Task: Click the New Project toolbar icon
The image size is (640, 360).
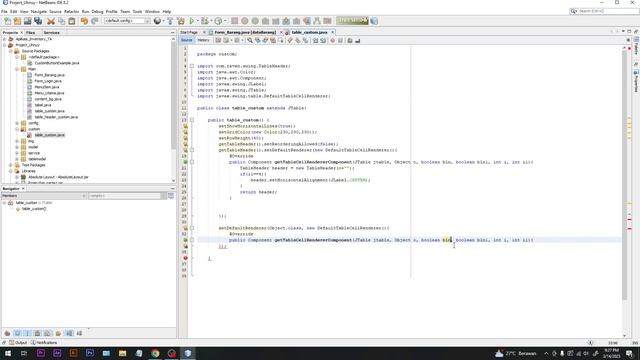Action: pos(17,21)
